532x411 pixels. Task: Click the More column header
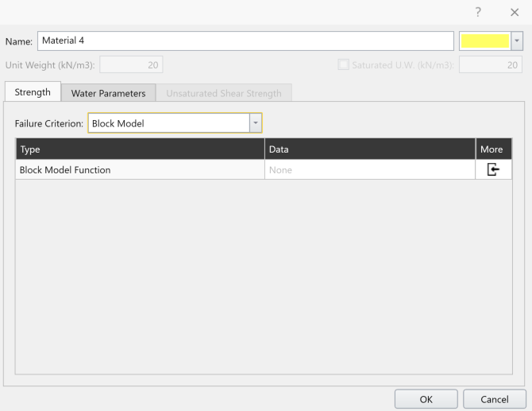[494, 149]
